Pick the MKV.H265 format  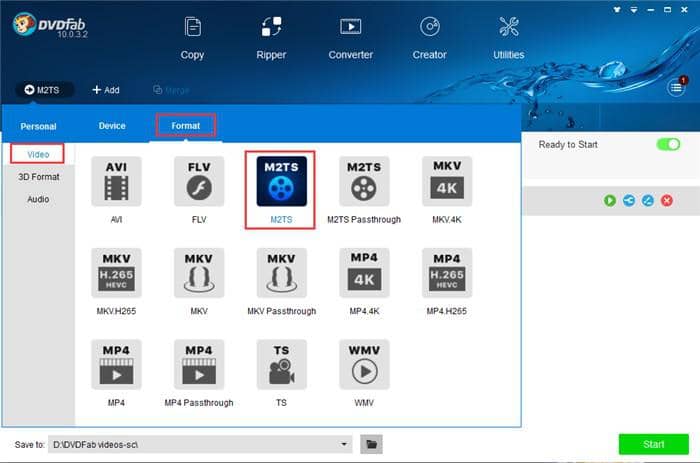click(116, 273)
